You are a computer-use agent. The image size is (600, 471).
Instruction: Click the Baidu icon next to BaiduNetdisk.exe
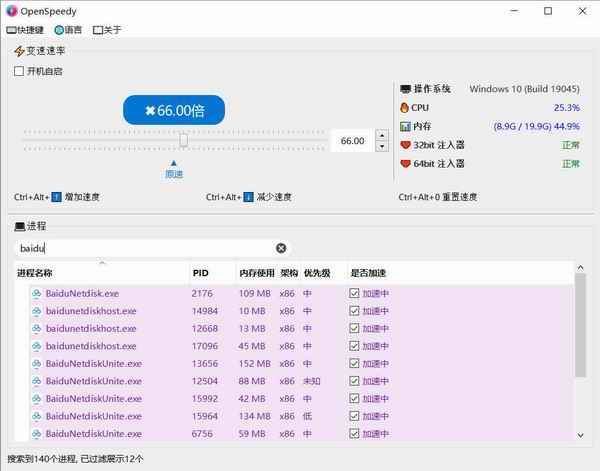(x=37, y=294)
